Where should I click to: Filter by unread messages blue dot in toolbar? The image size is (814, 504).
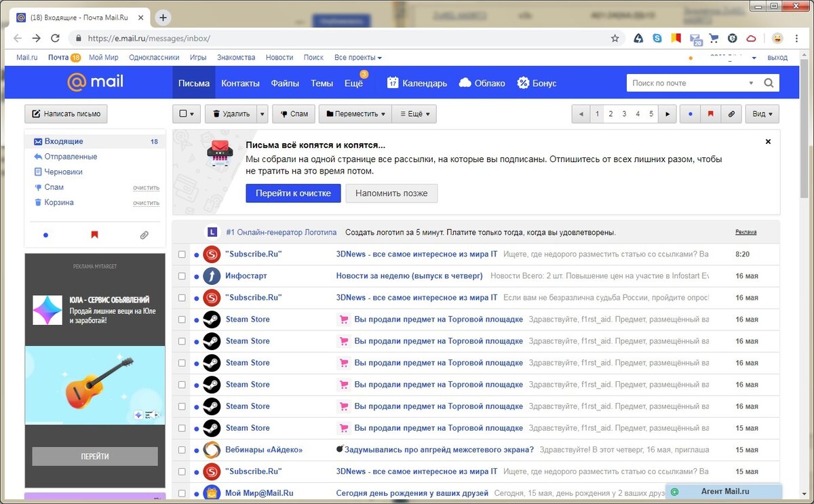pyautogui.click(x=691, y=114)
